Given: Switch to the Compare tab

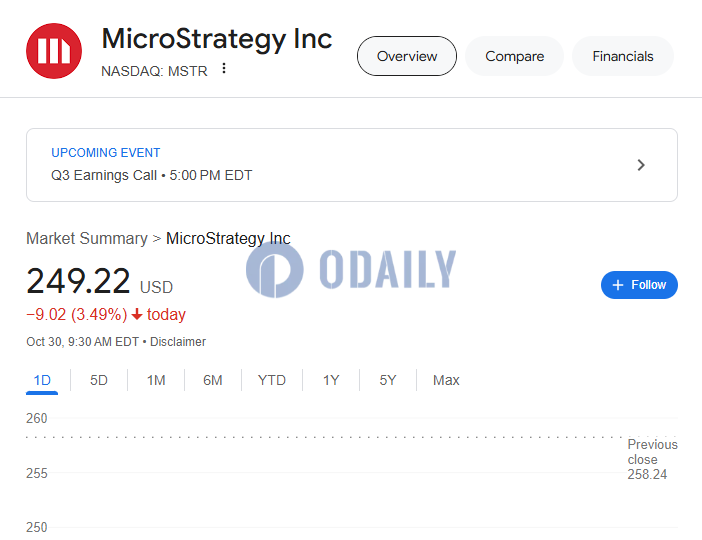Looking at the screenshot, I should point(514,56).
